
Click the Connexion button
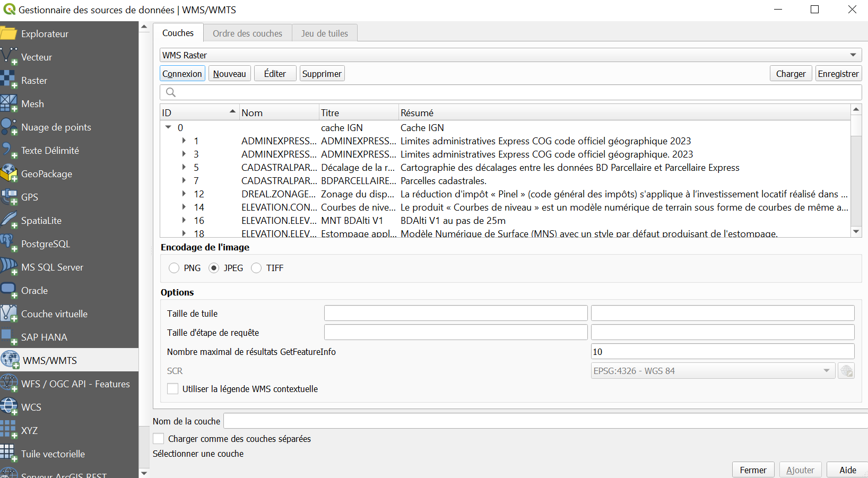182,73
